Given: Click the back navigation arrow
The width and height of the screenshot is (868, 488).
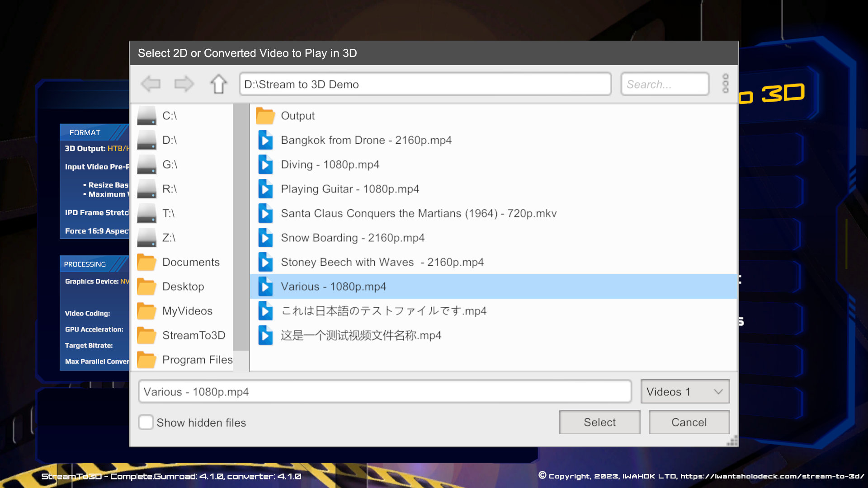Looking at the screenshot, I should click(x=151, y=84).
